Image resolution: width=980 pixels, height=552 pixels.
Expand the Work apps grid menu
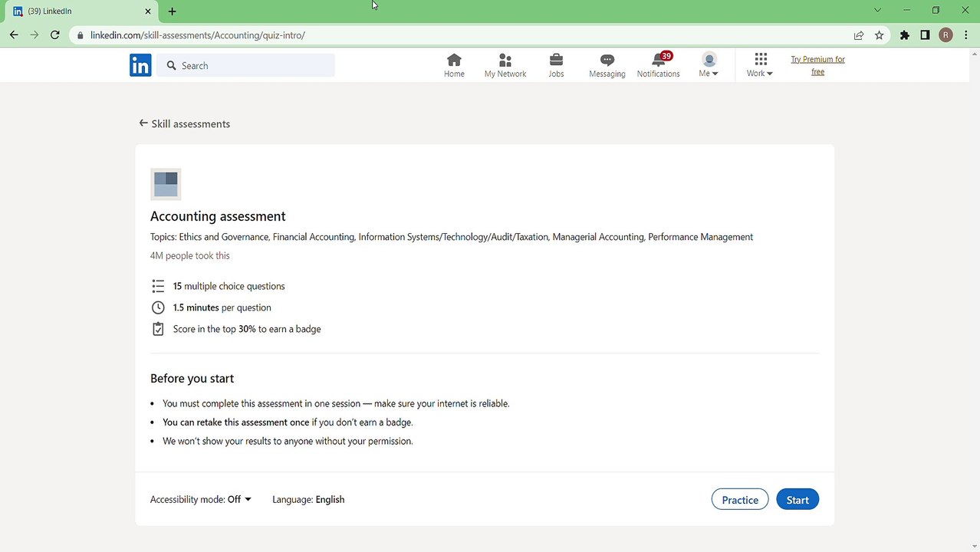coord(760,65)
